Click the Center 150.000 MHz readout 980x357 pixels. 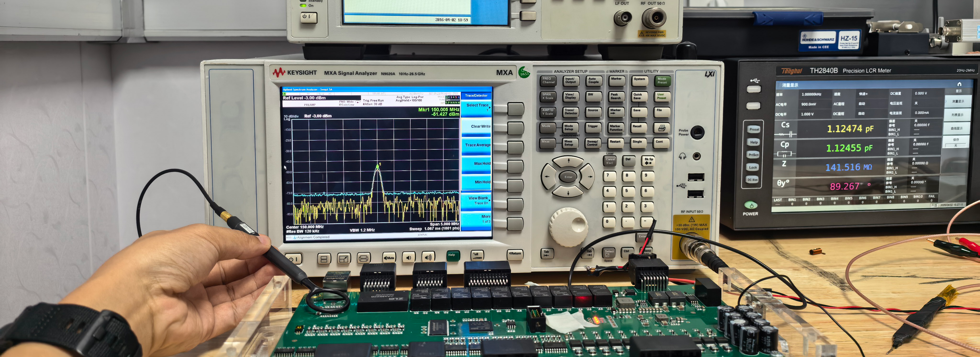[305, 227]
